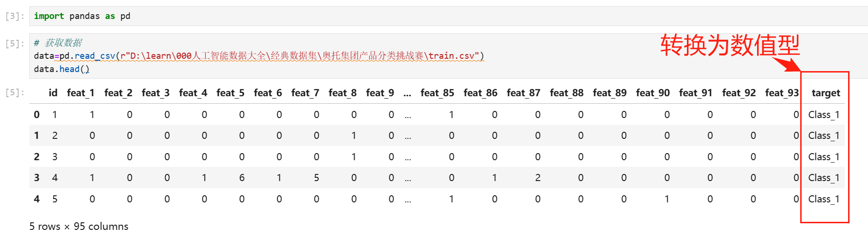The height and width of the screenshot is (237, 868).
Task: Click row index 0 of the dataframe
Action: tap(37, 115)
